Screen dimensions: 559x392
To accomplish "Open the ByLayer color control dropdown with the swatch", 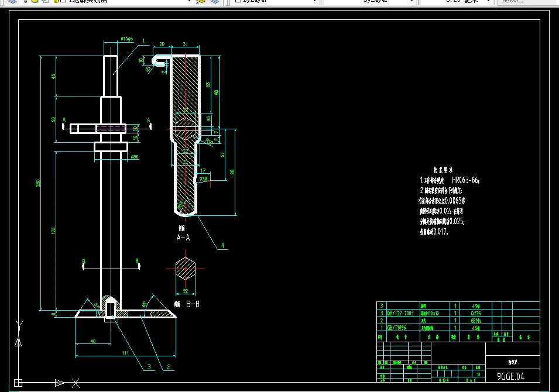I will (275, 1).
